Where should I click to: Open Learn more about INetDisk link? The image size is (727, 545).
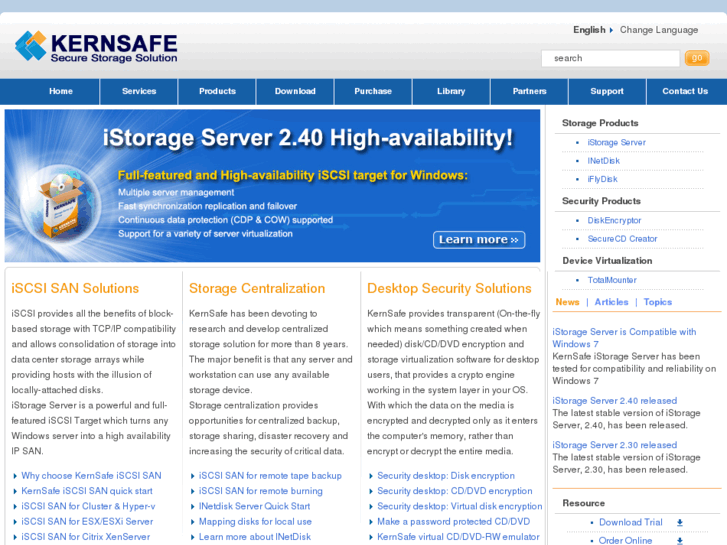[x=255, y=537]
